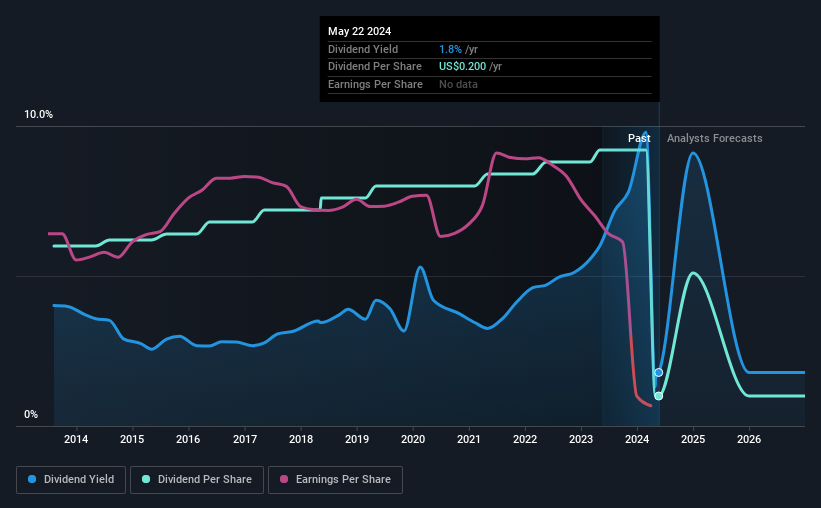Click the 2025 x-axis year label
Viewport: 821px width, 508px height.
point(693,439)
